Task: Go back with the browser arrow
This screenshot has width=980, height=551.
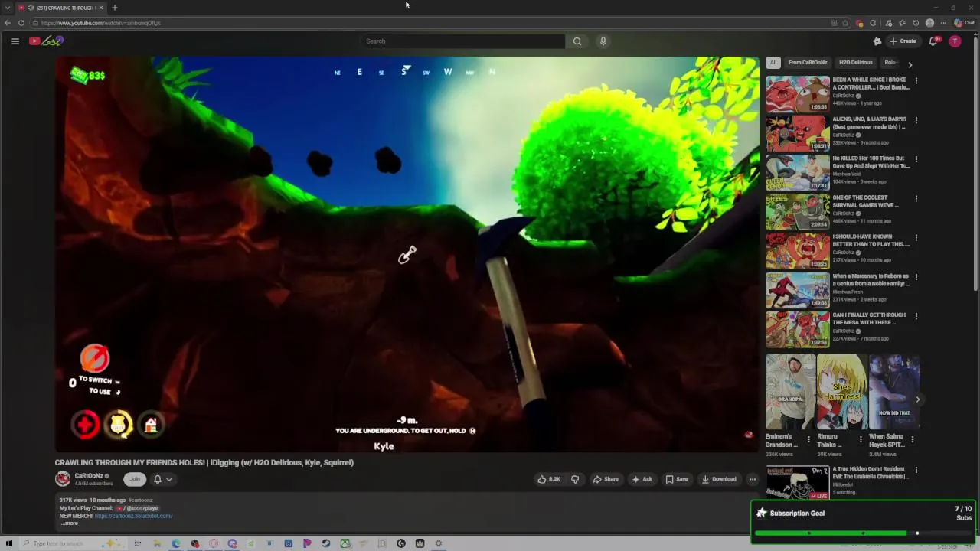Action: point(8,23)
